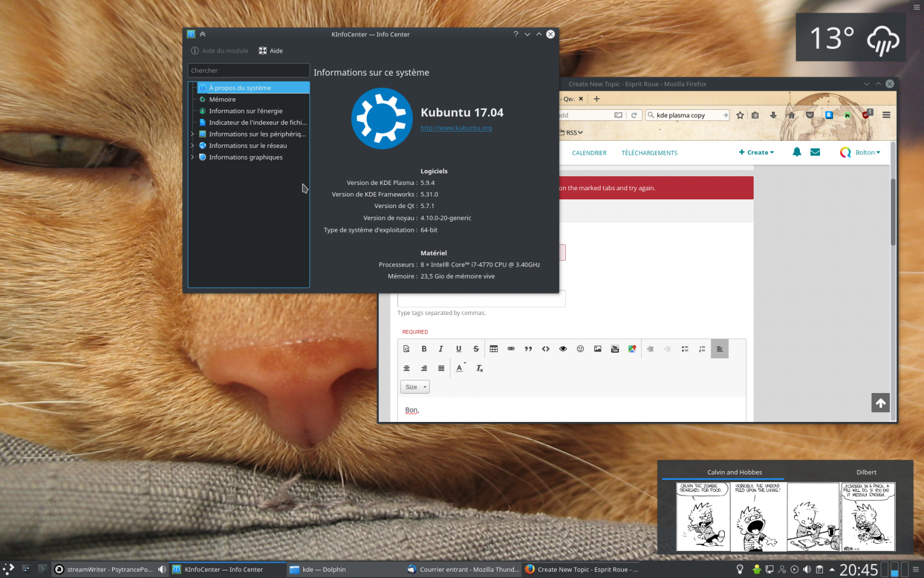Insert a code snippet in the editor
924x578 pixels.
pos(546,349)
